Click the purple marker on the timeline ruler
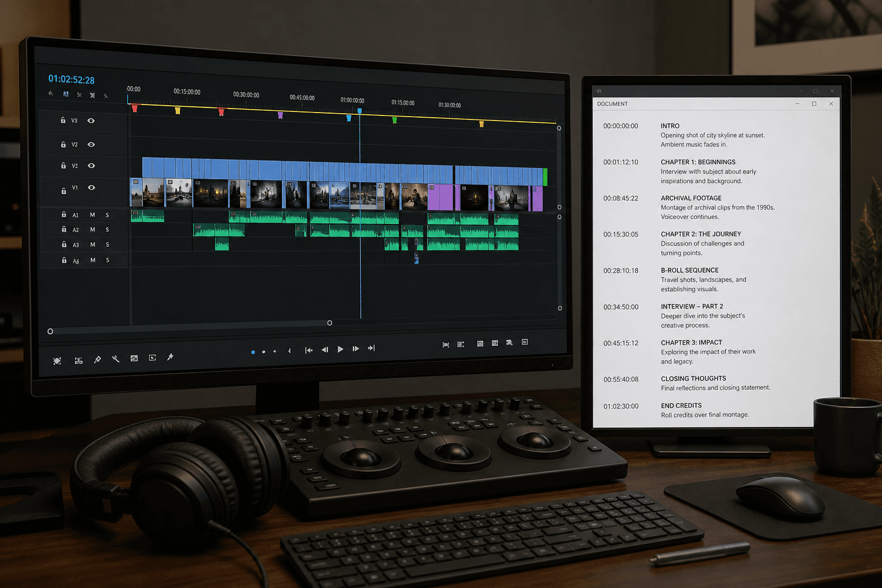The image size is (882, 588). click(x=280, y=115)
